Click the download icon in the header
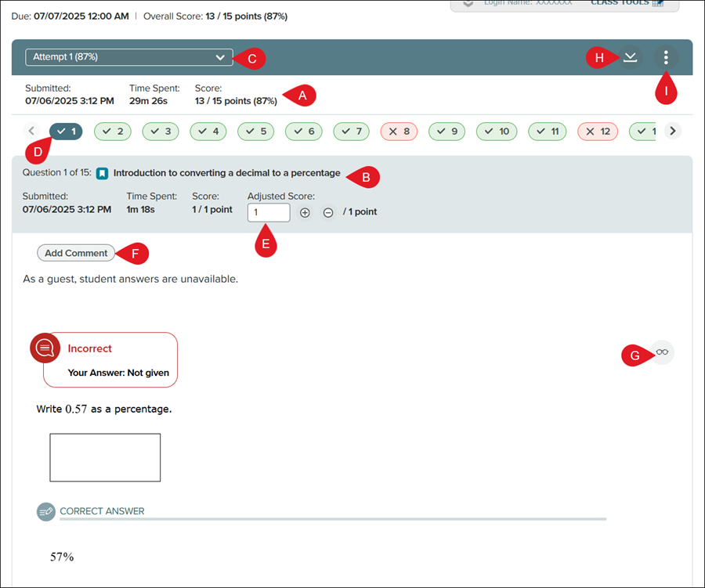The image size is (705, 588). [x=630, y=57]
